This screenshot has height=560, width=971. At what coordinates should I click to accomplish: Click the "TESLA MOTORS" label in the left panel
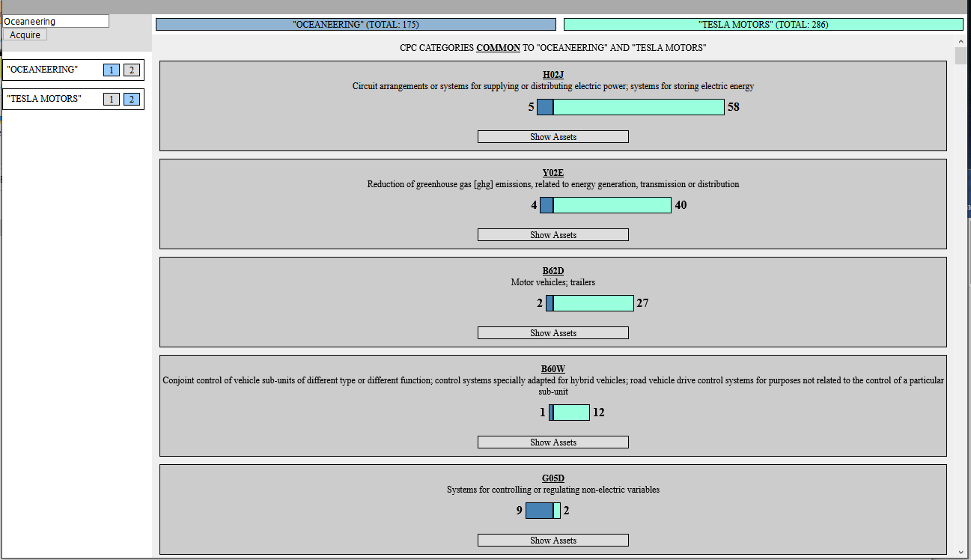[x=43, y=99]
